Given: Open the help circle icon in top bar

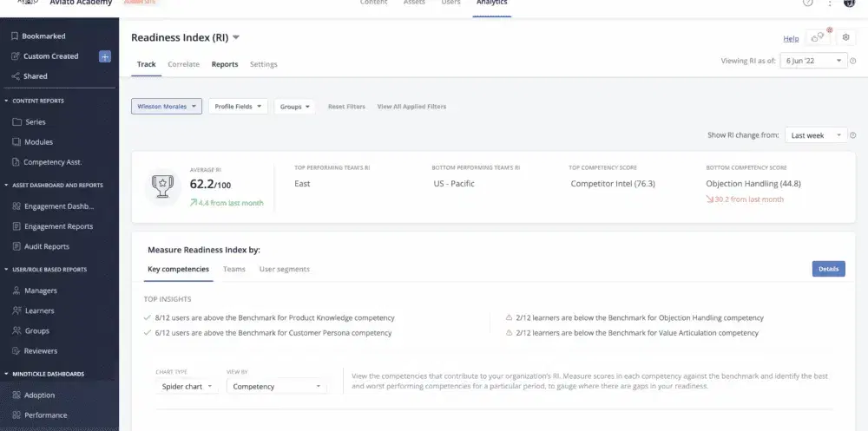Looking at the screenshot, I should tap(808, 3).
